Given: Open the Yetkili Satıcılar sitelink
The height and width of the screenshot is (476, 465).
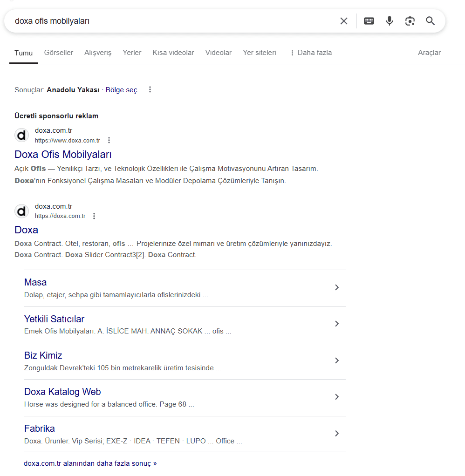Looking at the screenshot, I should coord(54,319).
